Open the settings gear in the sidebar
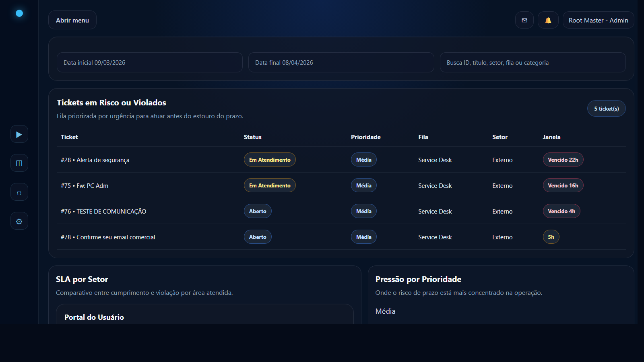 click(19, 221)
